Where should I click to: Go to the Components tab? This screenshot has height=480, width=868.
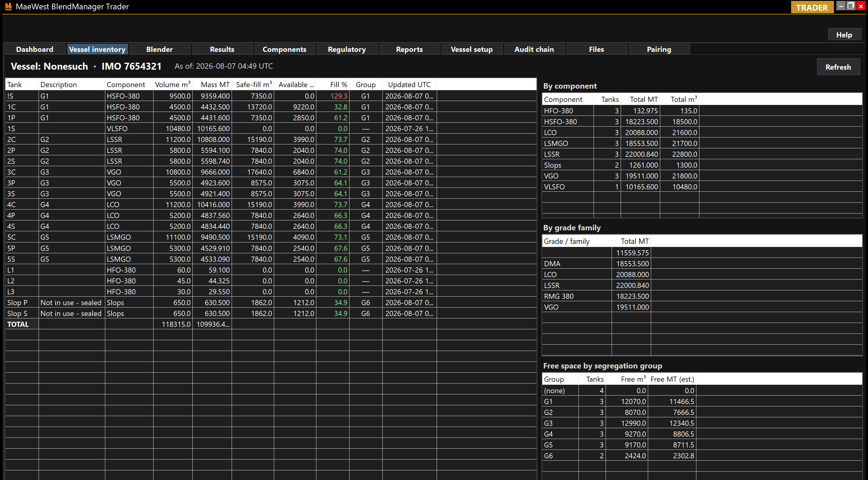pos(284,49)
